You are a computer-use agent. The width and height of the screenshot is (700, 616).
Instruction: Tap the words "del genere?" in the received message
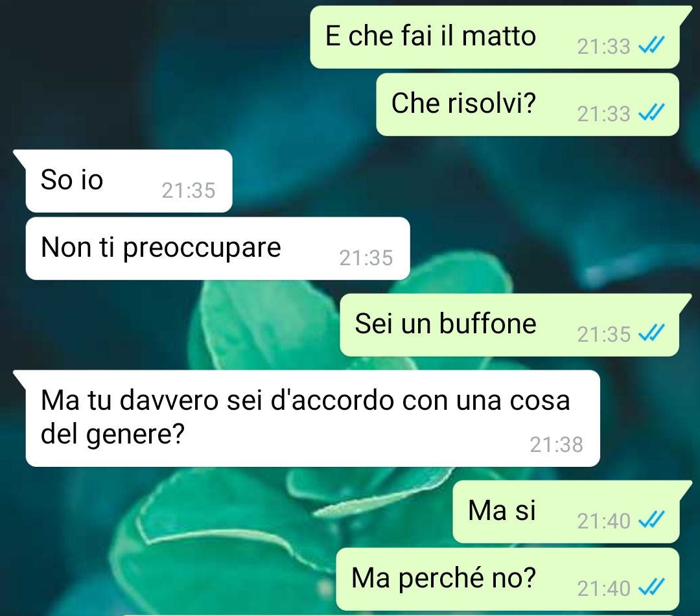[113, 433]
